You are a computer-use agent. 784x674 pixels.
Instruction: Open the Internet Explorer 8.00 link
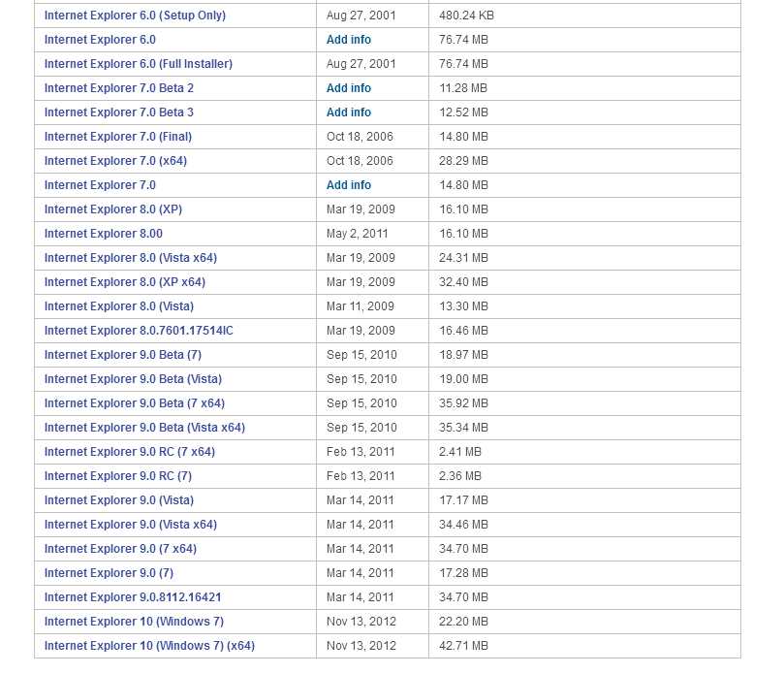point(104,234)
